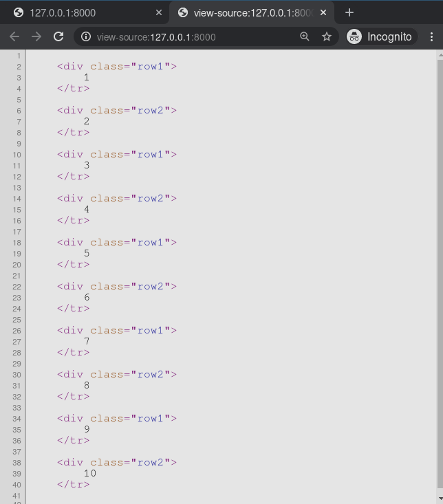Click the scrollbar up arrow
The height and width of the screenshot is (504, 443).
point(440,55)
